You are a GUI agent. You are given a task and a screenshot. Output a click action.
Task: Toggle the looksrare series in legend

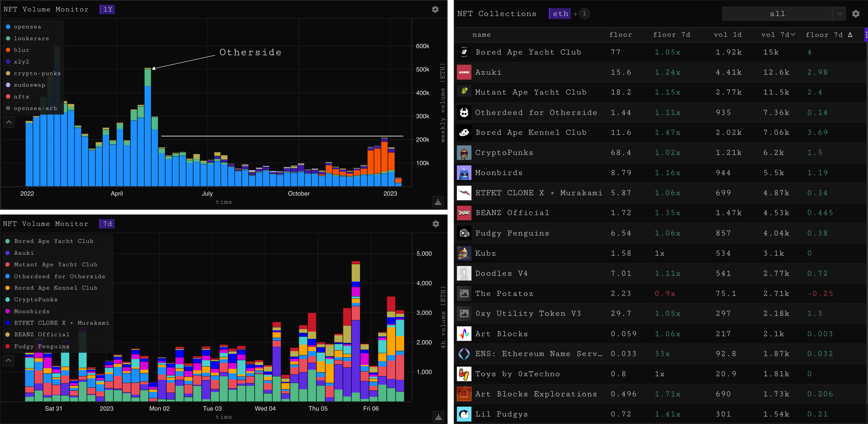click(x=31, y=38)
